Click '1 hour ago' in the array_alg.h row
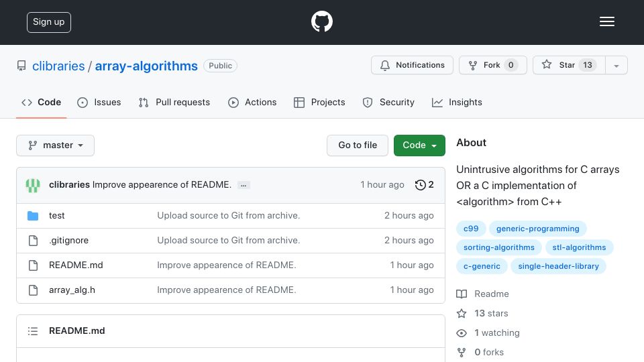The width and height of the screenshot is (644, 362). (411, 290)
